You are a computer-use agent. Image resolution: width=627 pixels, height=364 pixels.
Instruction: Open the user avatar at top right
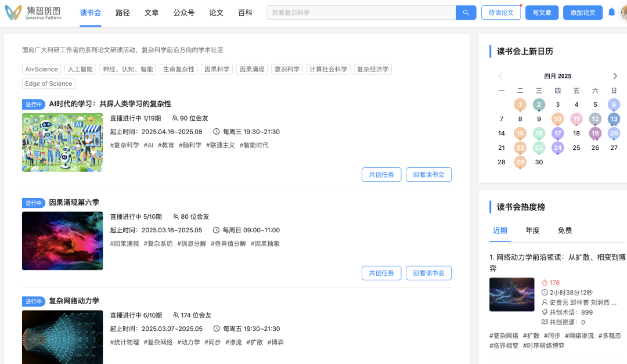coord(623,12)
